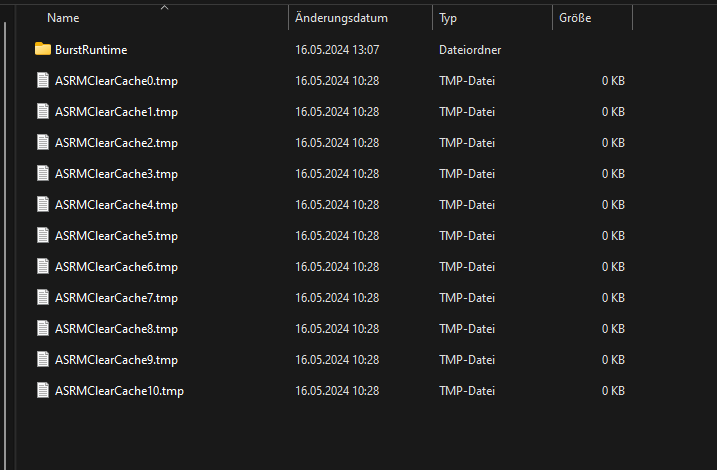Select the ASRMClearCache8.tmp file name
717x470 pixels.
coord(116,328)
